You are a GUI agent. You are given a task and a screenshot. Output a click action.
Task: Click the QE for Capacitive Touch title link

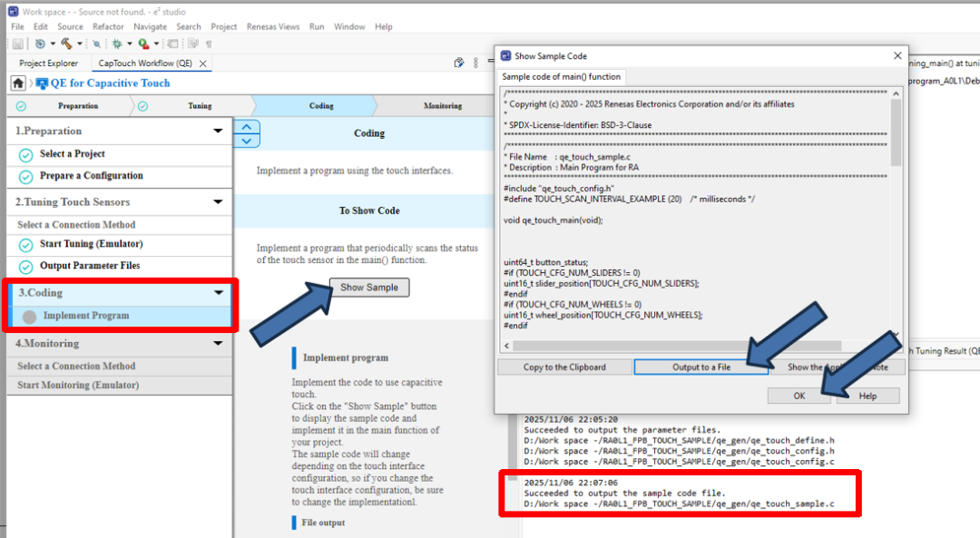pos(110,83)
